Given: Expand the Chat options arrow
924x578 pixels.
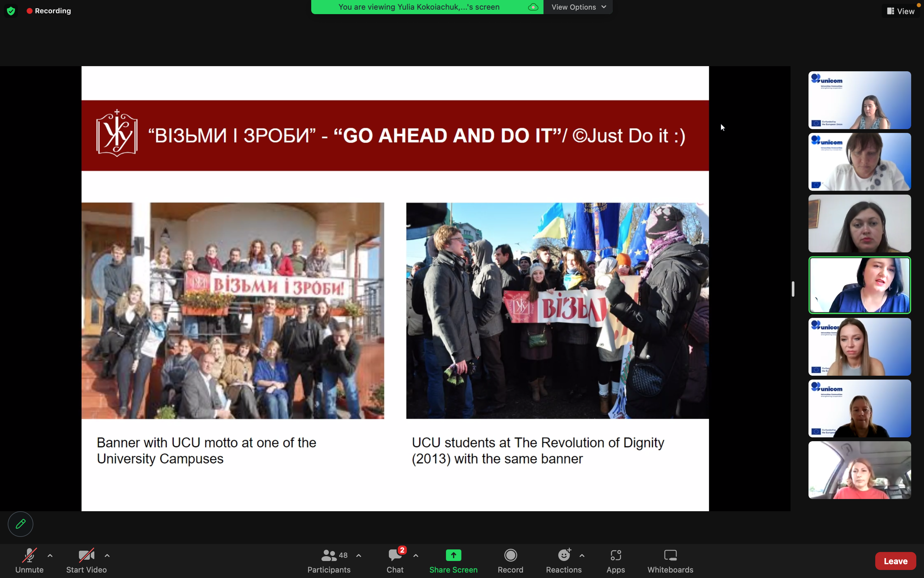Looking at the screenshot, I should [x=416, y=556].
